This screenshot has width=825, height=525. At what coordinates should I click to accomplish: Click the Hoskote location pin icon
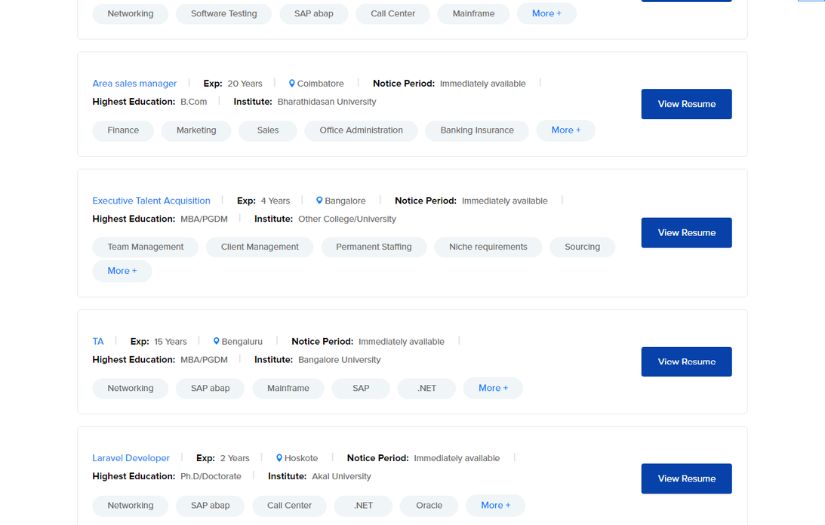point(279,458)
